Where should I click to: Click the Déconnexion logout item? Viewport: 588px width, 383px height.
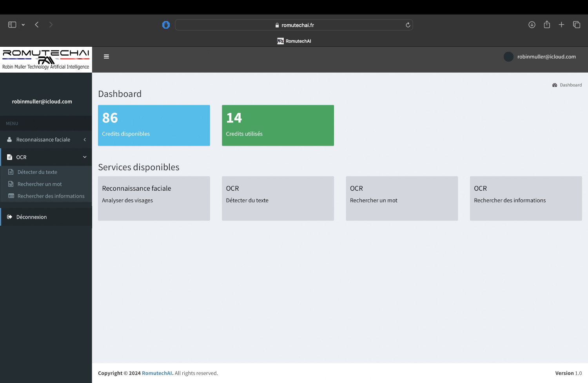click(31, 217)
